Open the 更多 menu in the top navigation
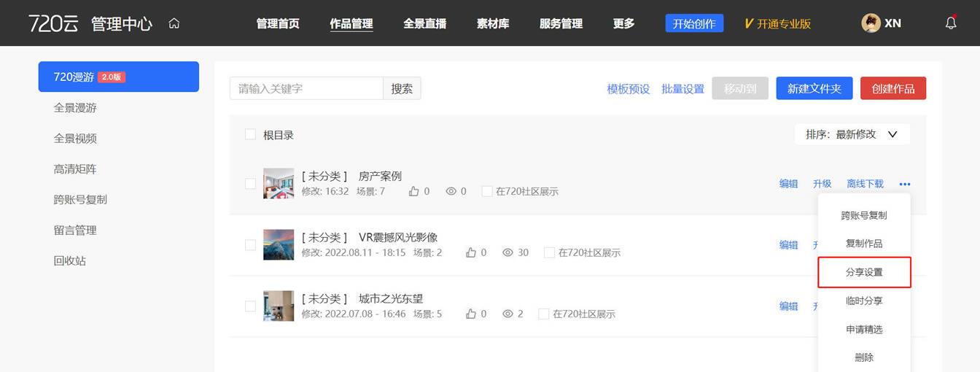Screen dimensions: 980x372 [x=623, y=23]
